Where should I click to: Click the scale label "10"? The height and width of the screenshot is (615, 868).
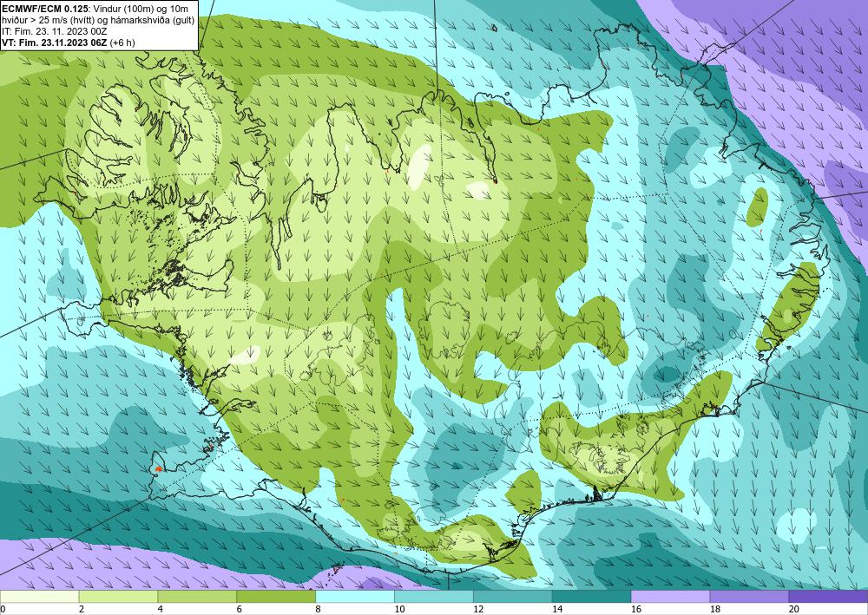click(399, 609)
